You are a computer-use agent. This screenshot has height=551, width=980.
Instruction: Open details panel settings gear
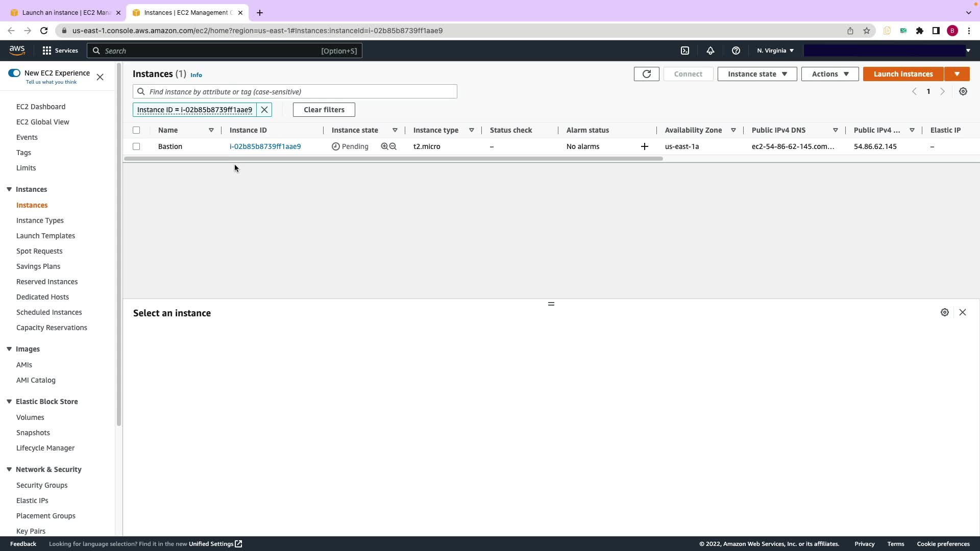[x=944, y=312]
